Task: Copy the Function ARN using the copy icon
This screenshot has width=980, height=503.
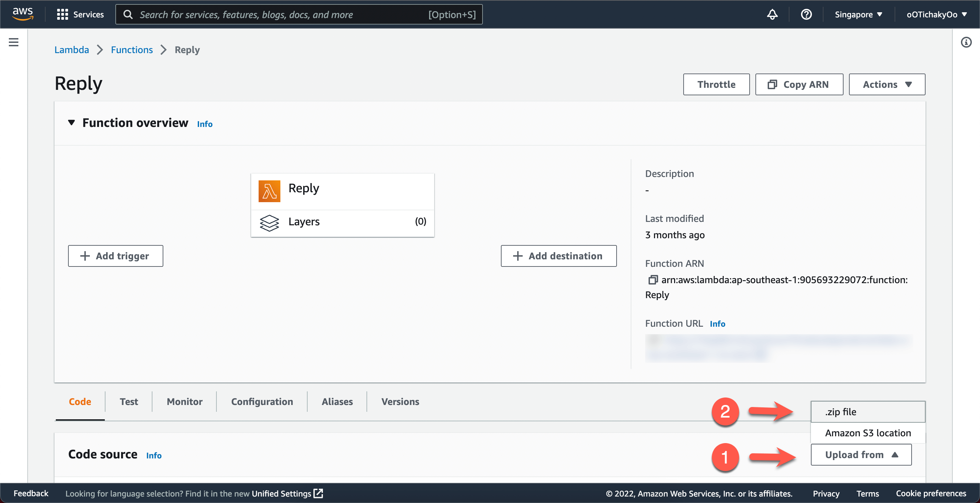Action: click(653, 280)
